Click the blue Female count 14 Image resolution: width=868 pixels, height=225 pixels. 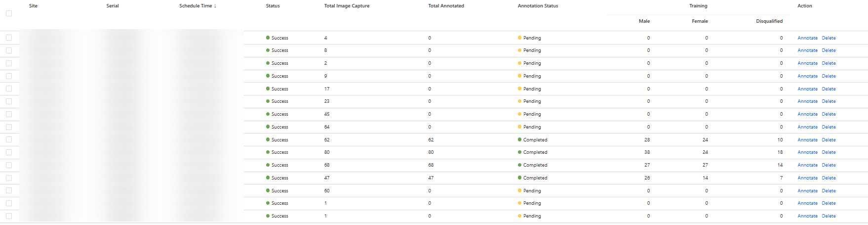[705, 178]
